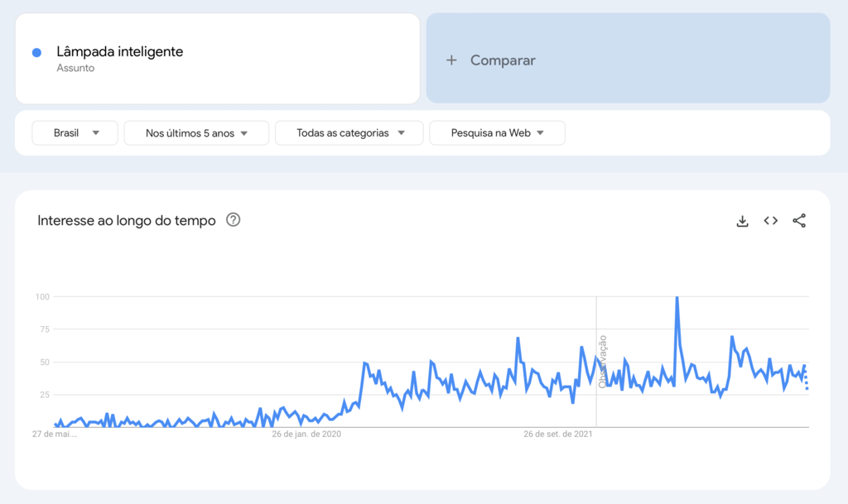
Task: Expand the 'Nos últimos 5 anos' time selector
Action: (x=196, y=132)
